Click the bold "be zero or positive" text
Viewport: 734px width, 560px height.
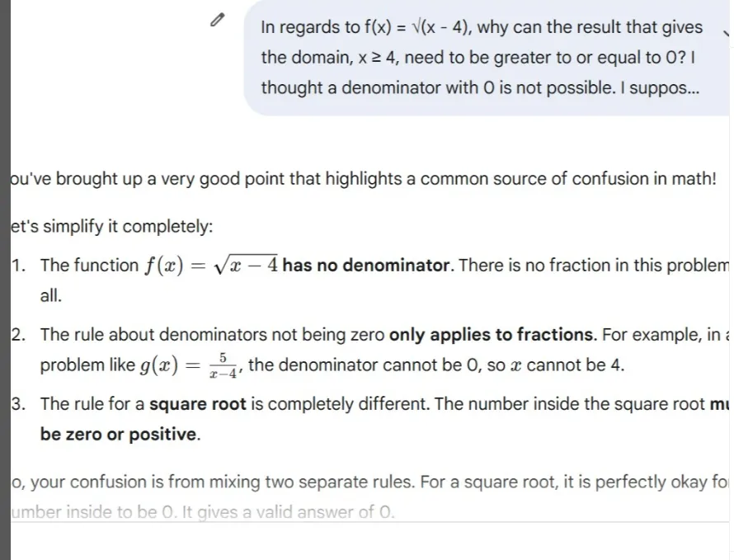120,434
